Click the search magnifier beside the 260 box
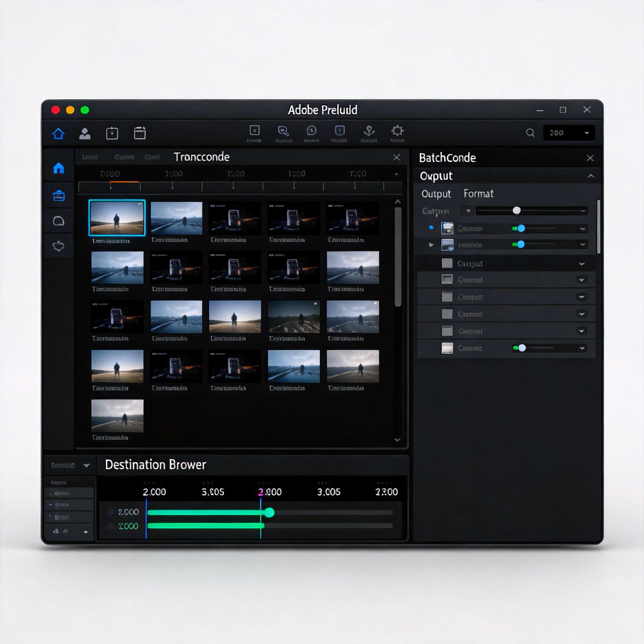Image resolution: width=644 pixels, height=644 pixels. pos(530,133)
